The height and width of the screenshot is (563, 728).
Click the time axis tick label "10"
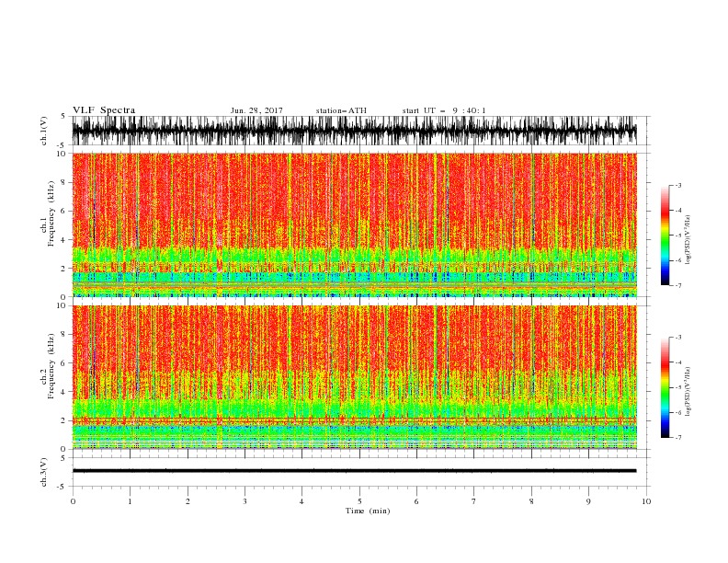coord(646,501)
